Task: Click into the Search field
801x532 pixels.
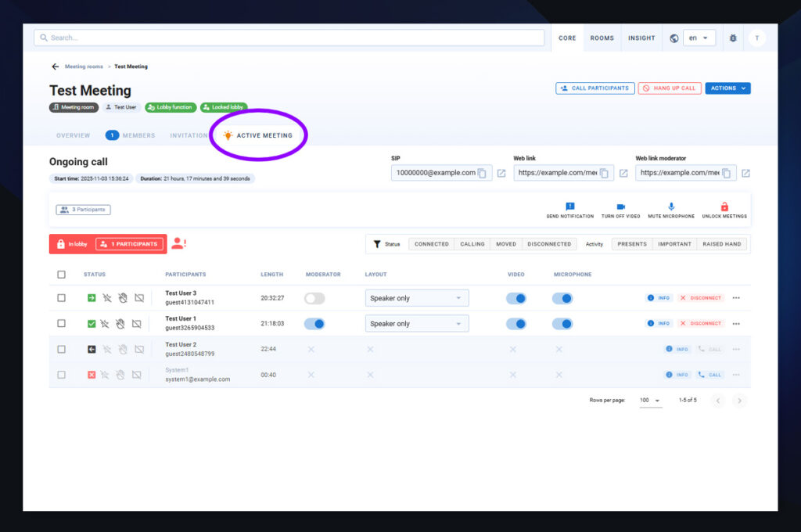Action: pos(289,38)
